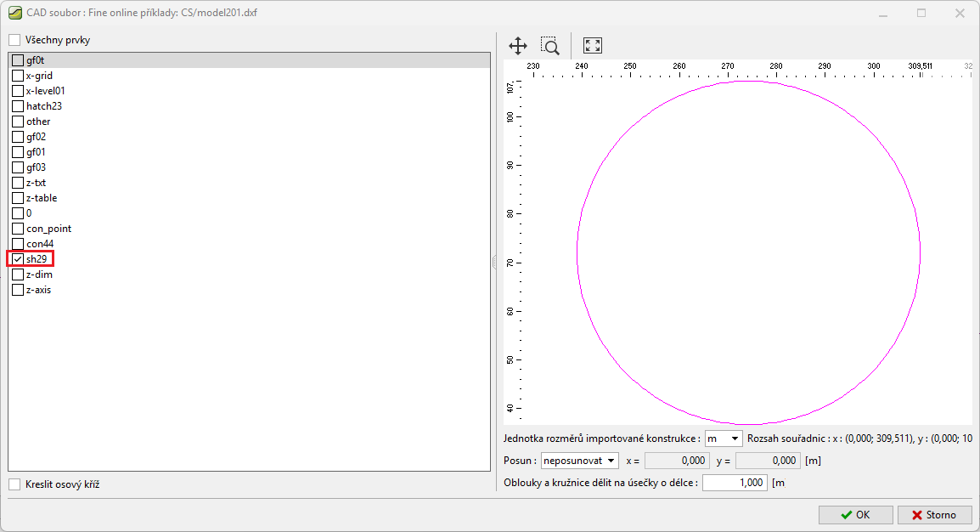The height and width of the screenshot is (532, 980).
Task: Maximize the CAD import dialog window
Action: 921,13
